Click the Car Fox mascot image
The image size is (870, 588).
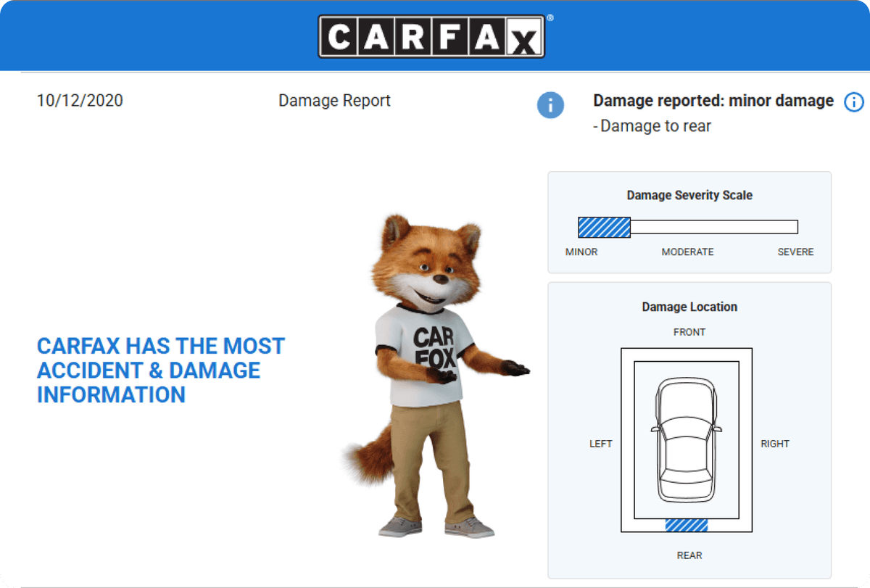pos(436,376)
